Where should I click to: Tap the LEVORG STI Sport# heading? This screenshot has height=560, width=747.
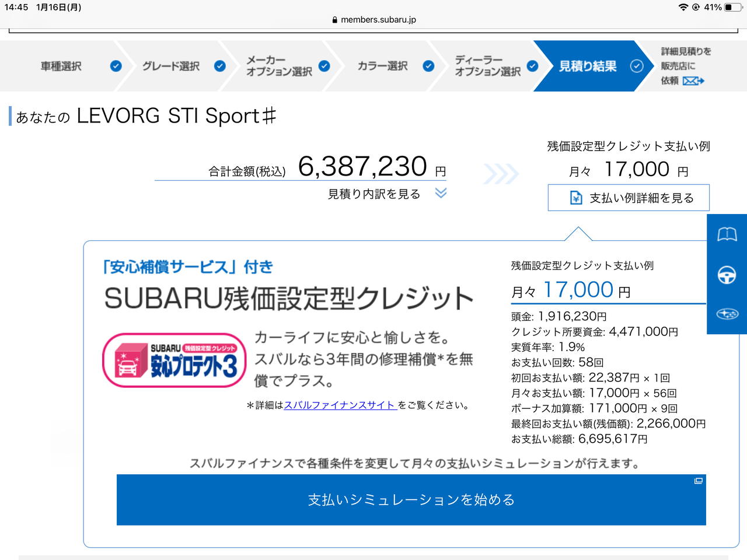(x=176, y=116)
